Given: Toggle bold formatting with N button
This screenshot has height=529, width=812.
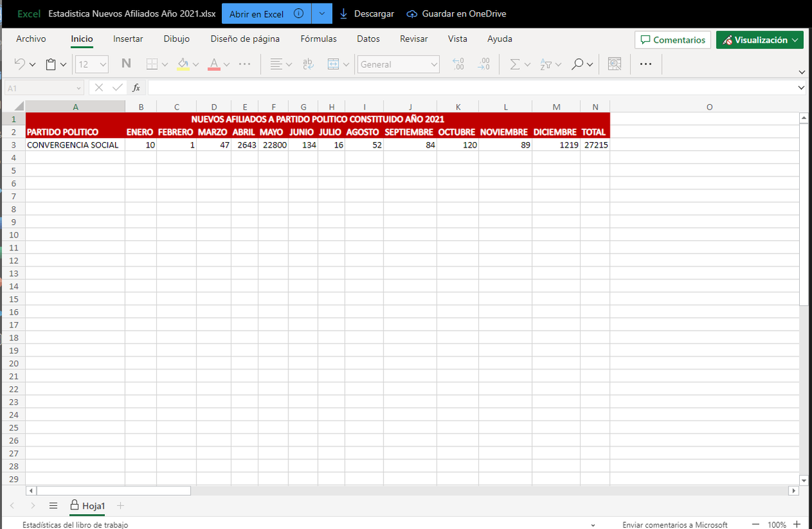Looking at the screenshot, I should click(126, 64).
